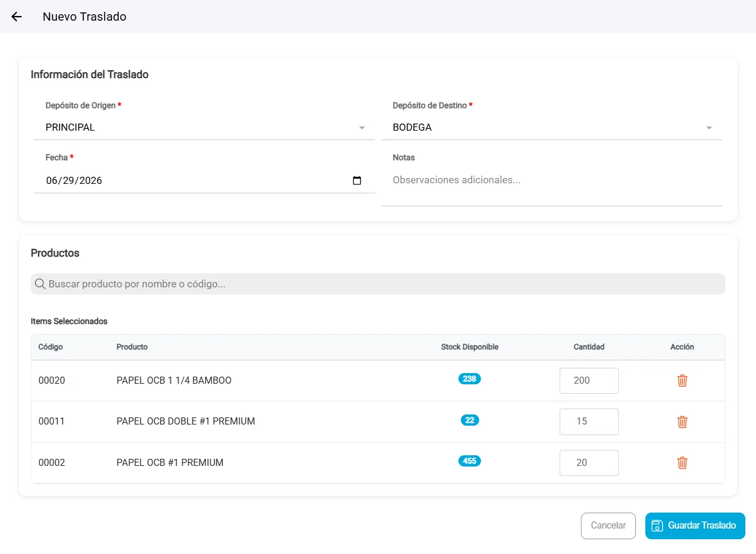This screenshot has height=554, width=756.
Task: Trash the PAPEL OCB #1 PREMIUM row
Action: (x=682, y=463)
